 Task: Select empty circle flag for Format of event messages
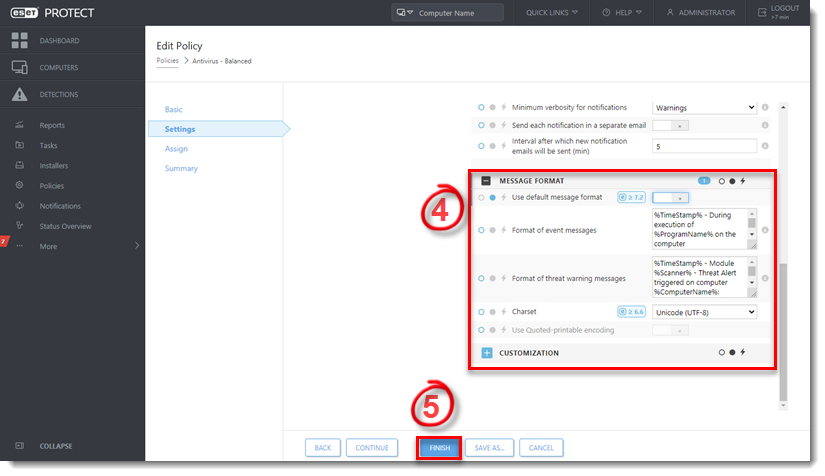point(481,230)
